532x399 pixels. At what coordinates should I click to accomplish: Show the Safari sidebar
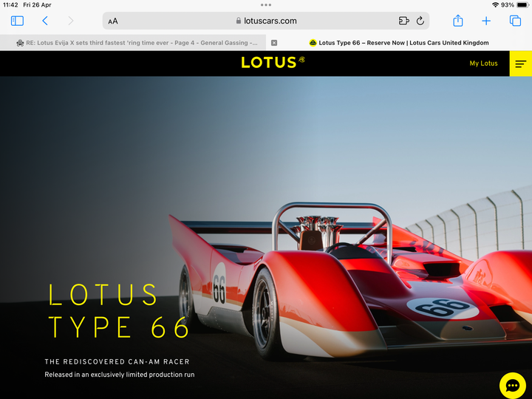click(17, 21)
